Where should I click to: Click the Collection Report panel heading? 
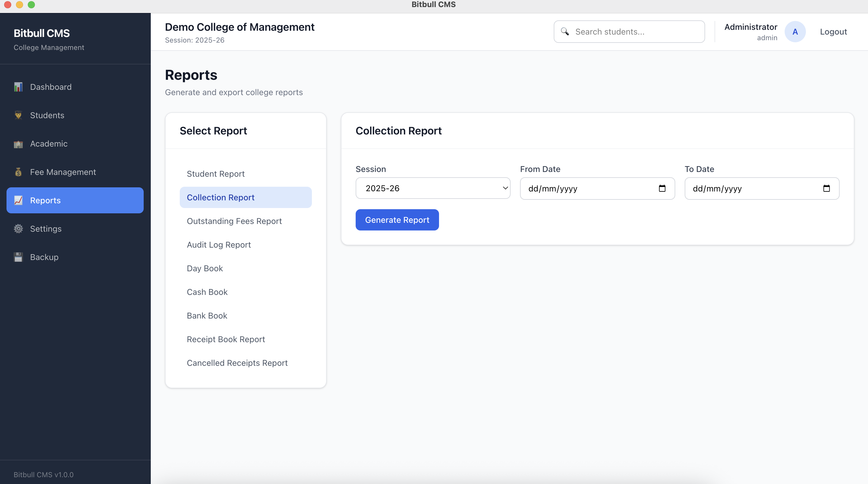pyautogui.click(x=399, y=131)
